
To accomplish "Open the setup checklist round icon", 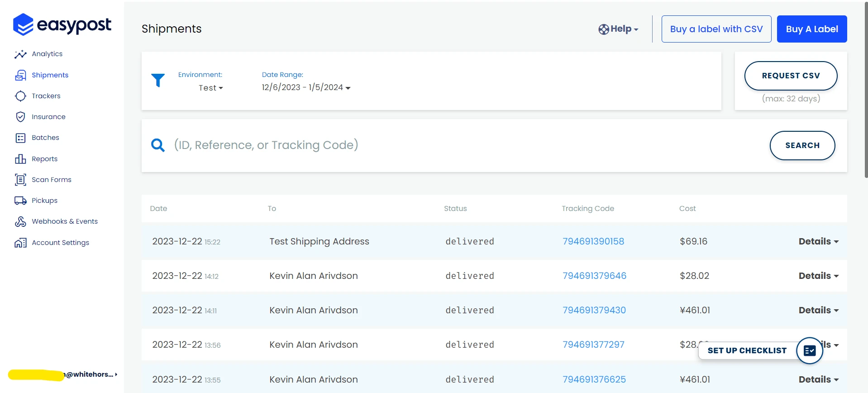I will (810, 350).
